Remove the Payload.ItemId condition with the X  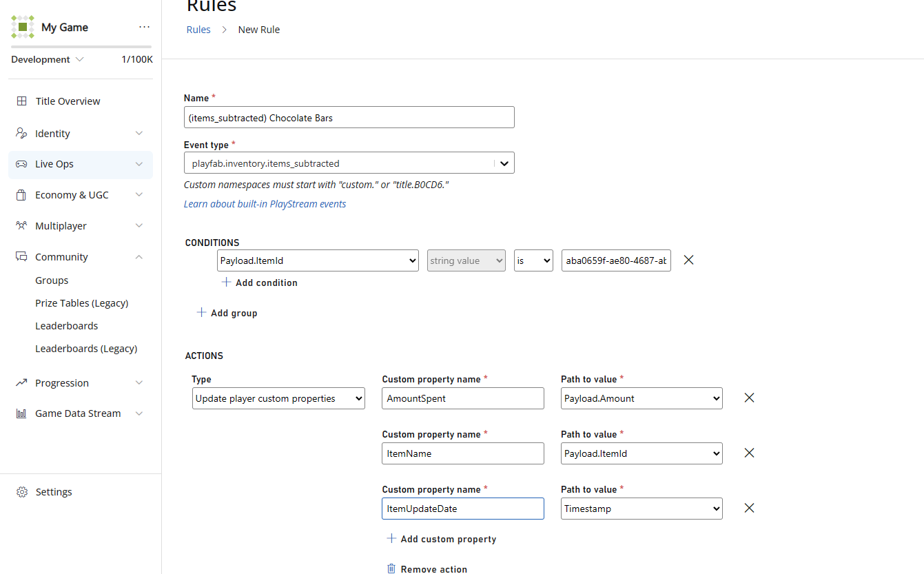click(688, 260)
